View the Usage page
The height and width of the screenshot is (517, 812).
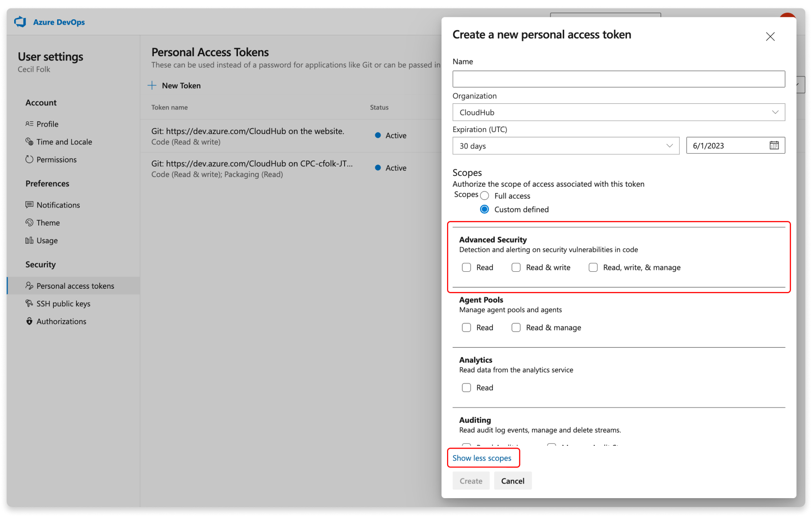coord(47,241)
